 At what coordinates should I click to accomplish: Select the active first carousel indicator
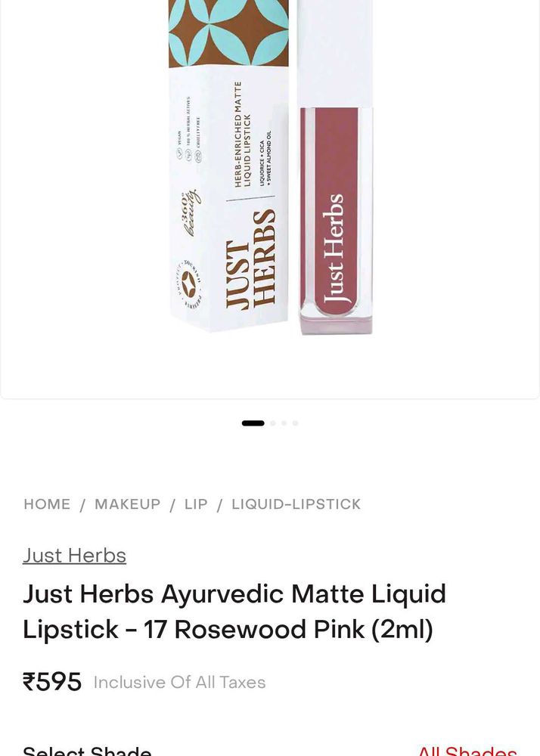click(x=253, y=423)
